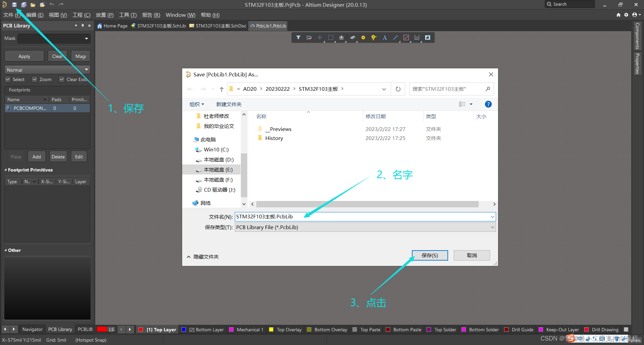644x345 pixels.
Task: Expand the address path history dropdown
Action: click(384, 89)
